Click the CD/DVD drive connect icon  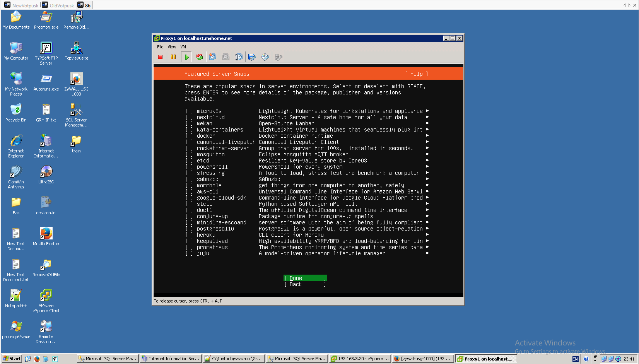click(265, 57)
